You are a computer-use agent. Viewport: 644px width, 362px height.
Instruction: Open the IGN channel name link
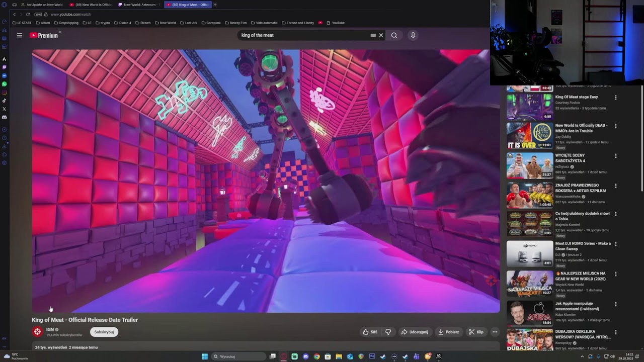click(x=50, y=329)
